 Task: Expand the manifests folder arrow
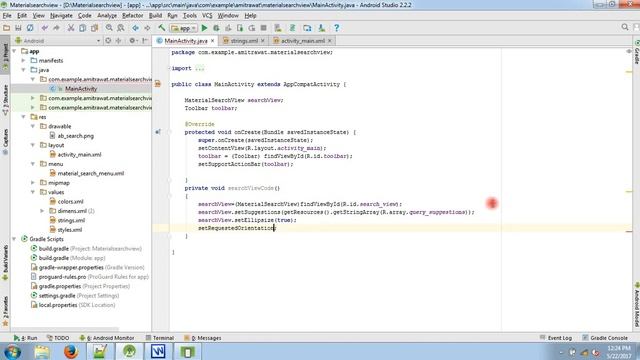[24, 60]
